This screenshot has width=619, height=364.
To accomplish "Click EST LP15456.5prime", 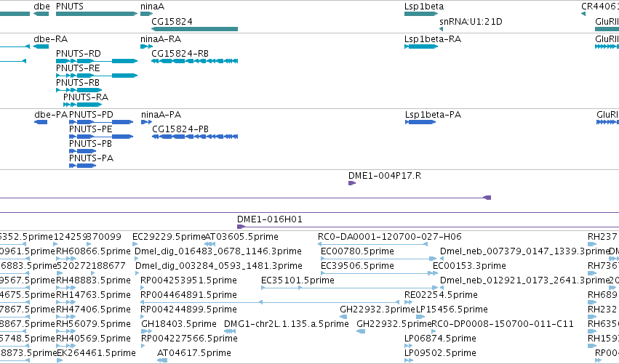I will coord(452,310).
